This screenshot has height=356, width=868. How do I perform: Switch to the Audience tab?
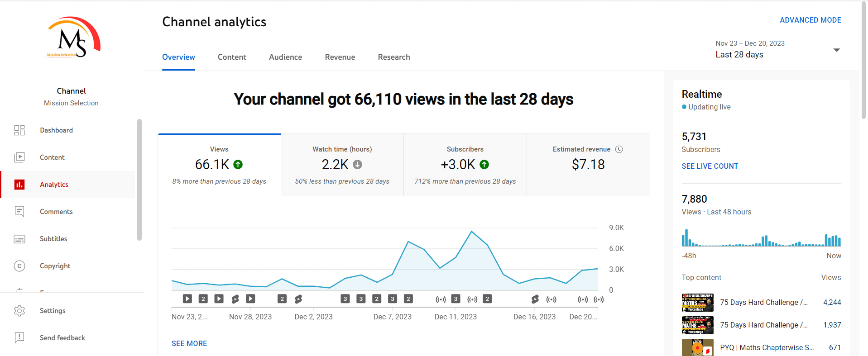285,57
